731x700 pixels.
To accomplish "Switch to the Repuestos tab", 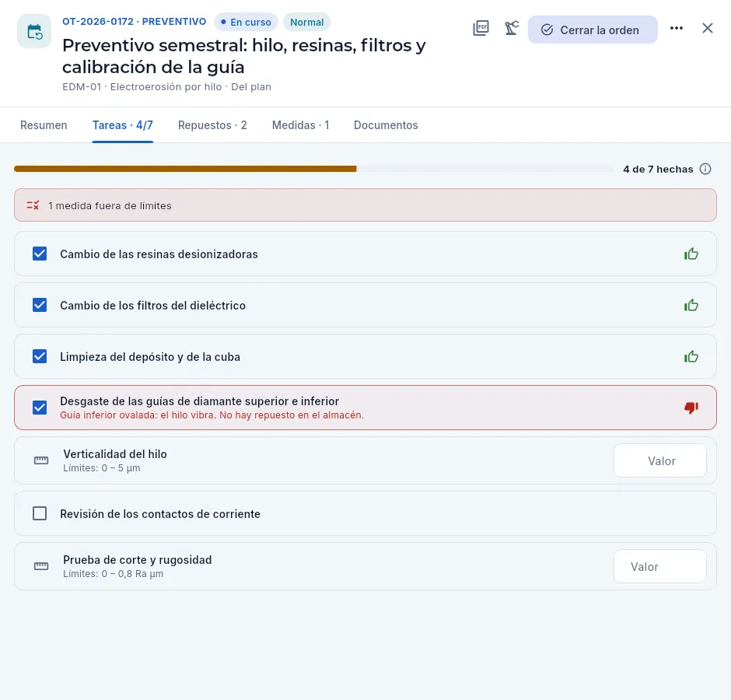I will pos(212,125).
